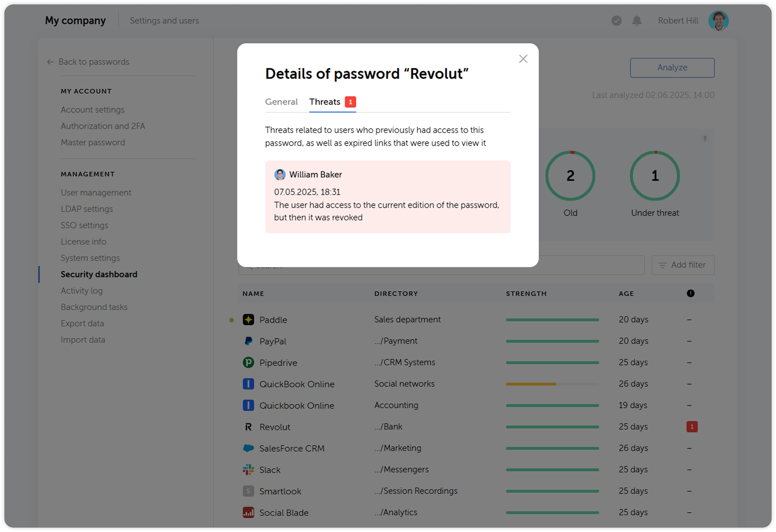Click the William Baker name in threat card

[316, 175]
